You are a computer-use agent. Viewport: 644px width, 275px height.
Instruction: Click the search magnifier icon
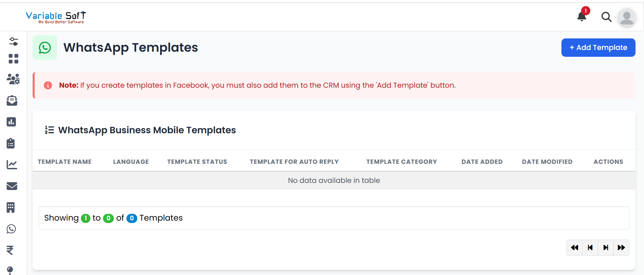pos(606,17)
